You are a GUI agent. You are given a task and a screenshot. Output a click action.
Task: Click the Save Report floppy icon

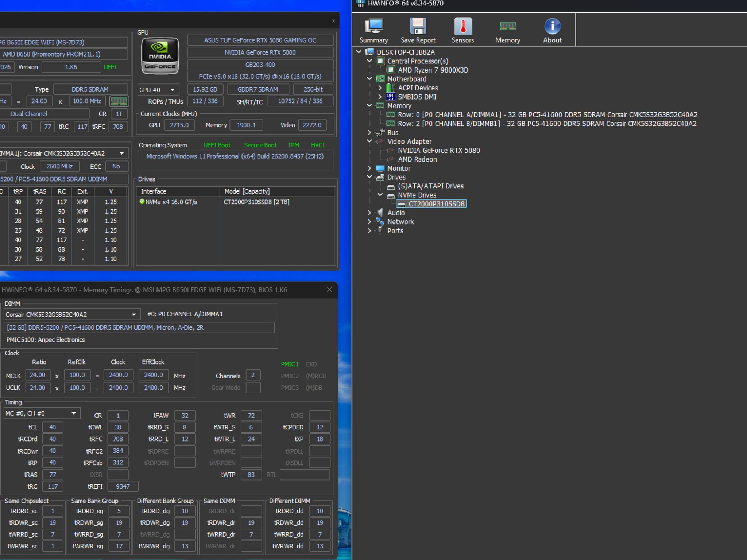click(x=418, y=26)
